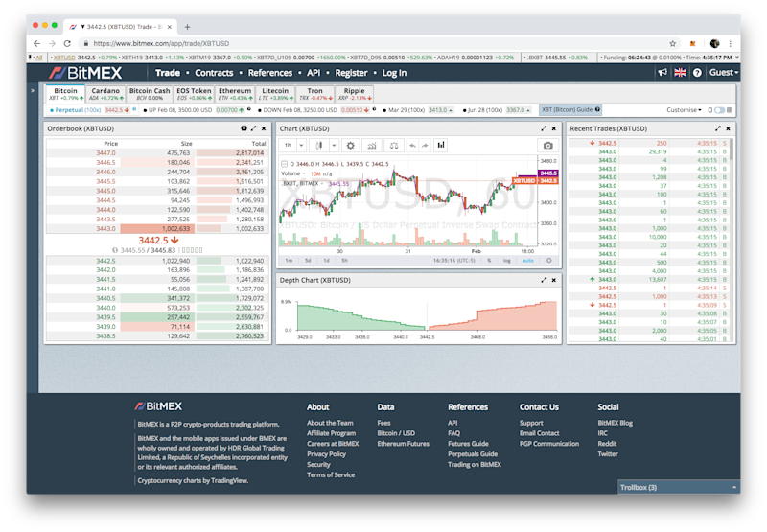Expand the Trollbox (3) chat panel

(x=679, y=487)
